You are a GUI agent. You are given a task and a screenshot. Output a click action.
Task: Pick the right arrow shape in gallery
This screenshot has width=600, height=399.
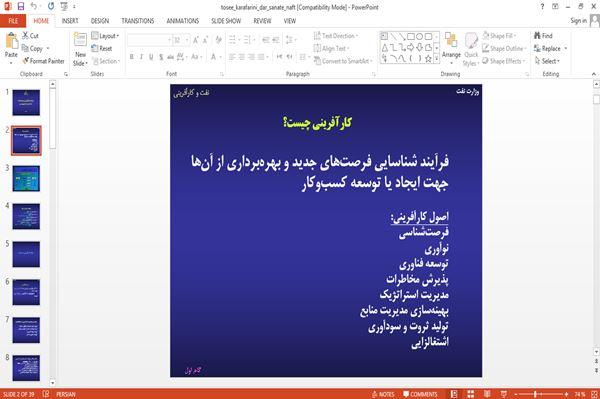[x=411, y=48]
